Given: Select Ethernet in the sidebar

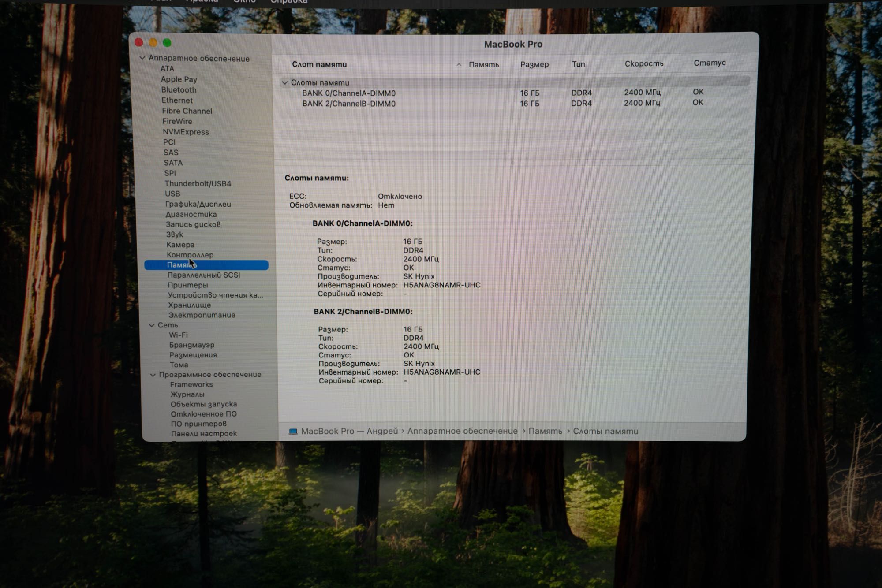Looking at the screenshot, I should pyautogui.click(x=177, y=100).
